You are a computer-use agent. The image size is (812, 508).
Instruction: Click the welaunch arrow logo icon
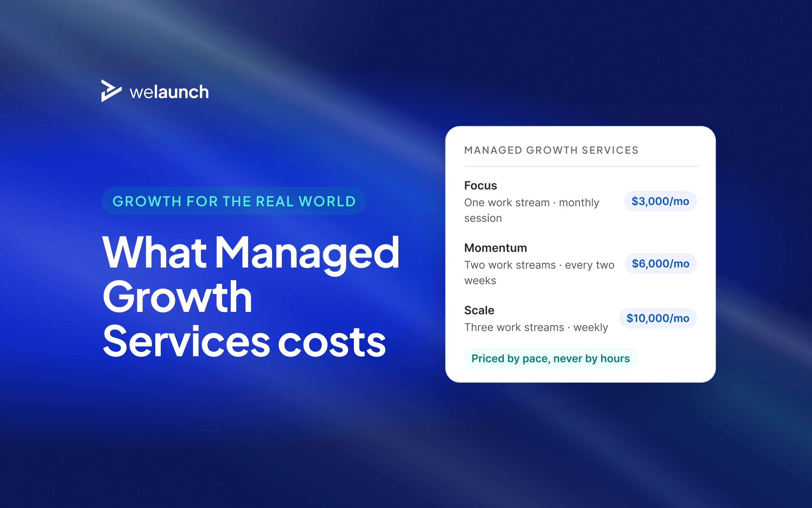click(111, 91)
